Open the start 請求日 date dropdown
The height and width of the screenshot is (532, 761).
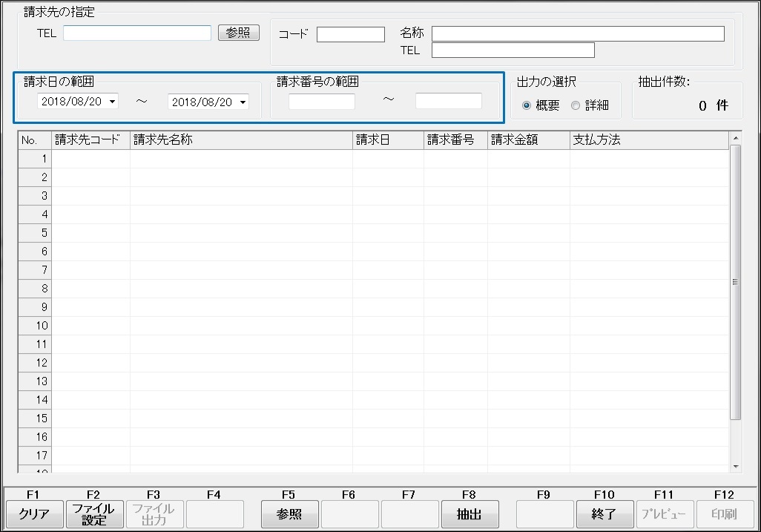tap(112, 102)
